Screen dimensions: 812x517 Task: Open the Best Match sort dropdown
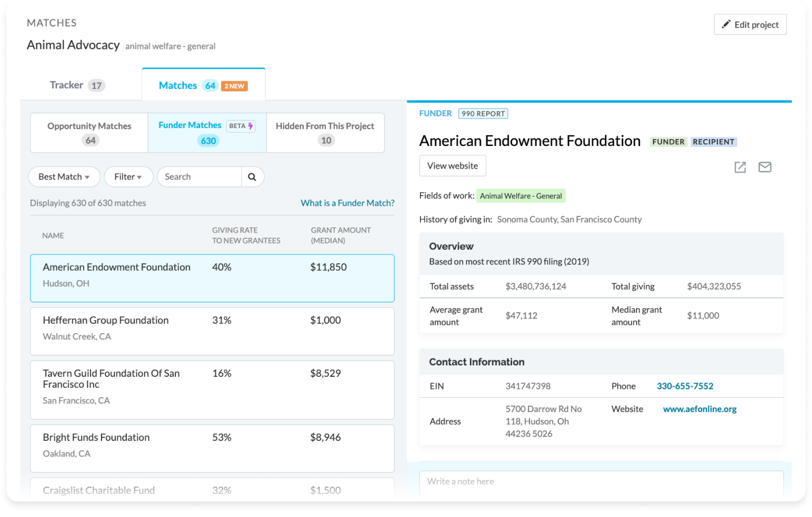pyautogui.click(x=64, y=177)
